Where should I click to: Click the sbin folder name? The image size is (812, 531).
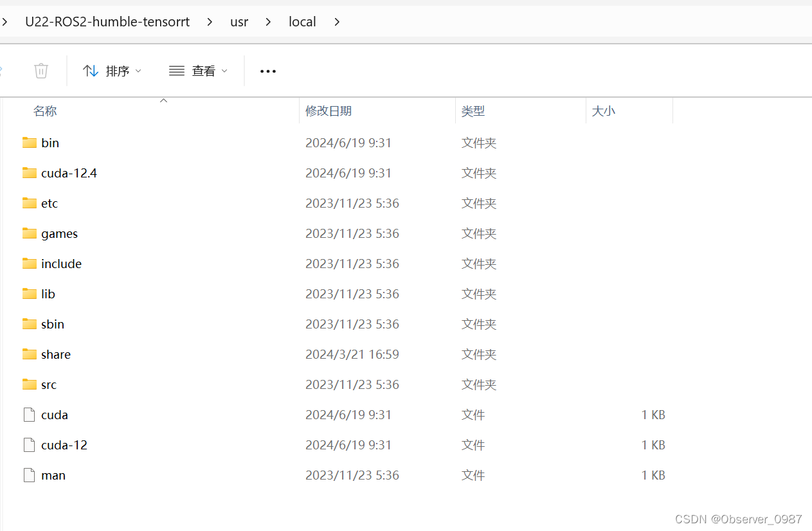(x=53, y=324)
